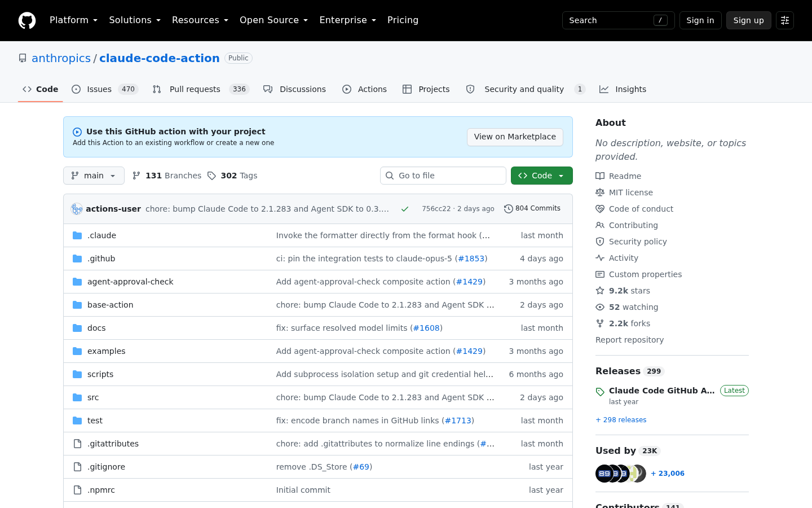Click the pulse icon beside Activity

point(600,258)
